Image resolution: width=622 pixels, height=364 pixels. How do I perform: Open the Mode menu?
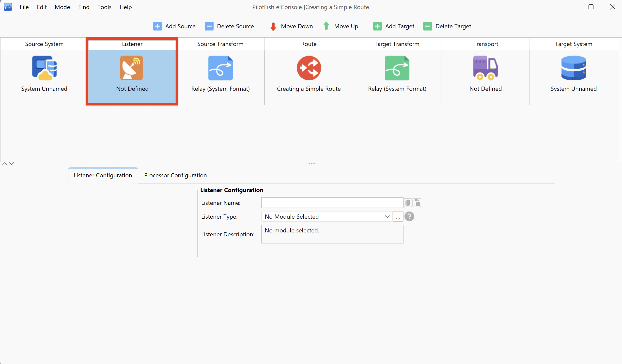click(x=62, y=7)
